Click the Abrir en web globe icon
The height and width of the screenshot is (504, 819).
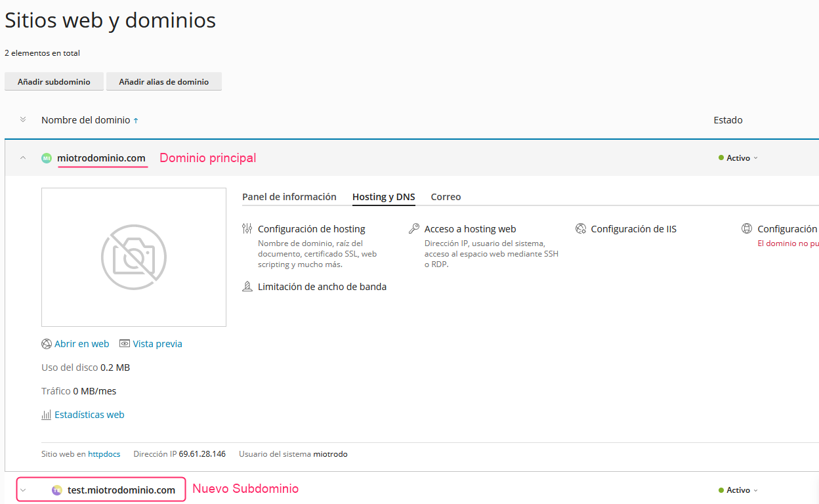(x=47, y=344)
